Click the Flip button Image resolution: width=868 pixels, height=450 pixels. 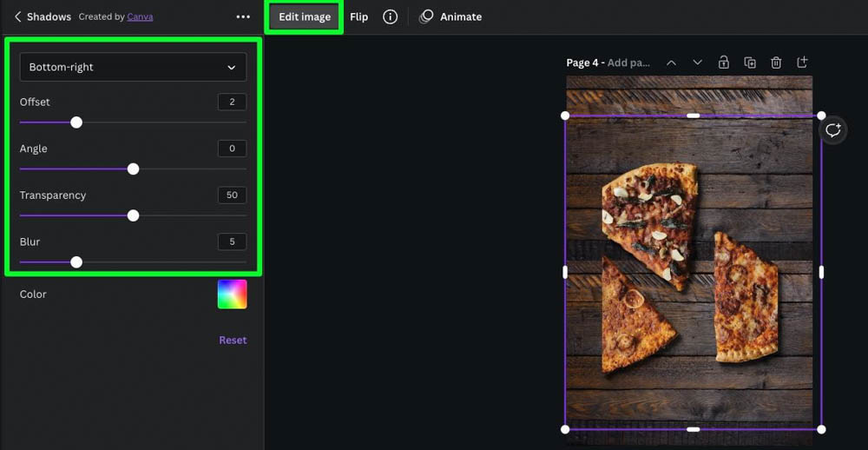(358, 17)
